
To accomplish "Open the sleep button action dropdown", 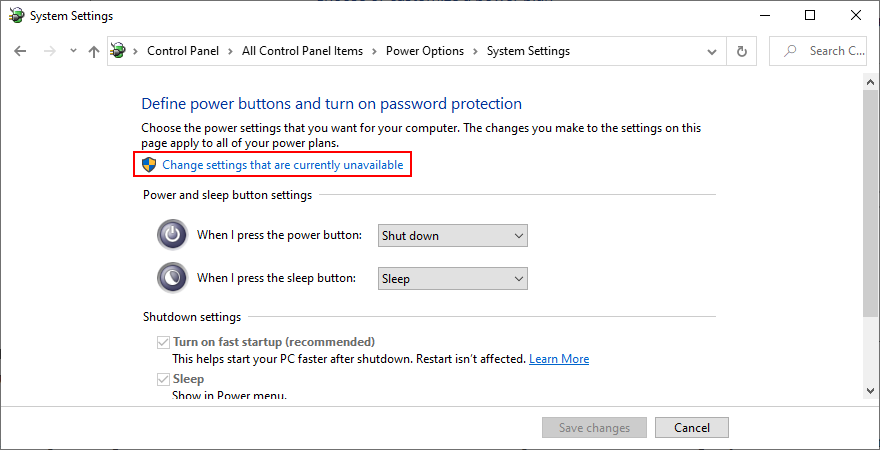I will point(452,279).
